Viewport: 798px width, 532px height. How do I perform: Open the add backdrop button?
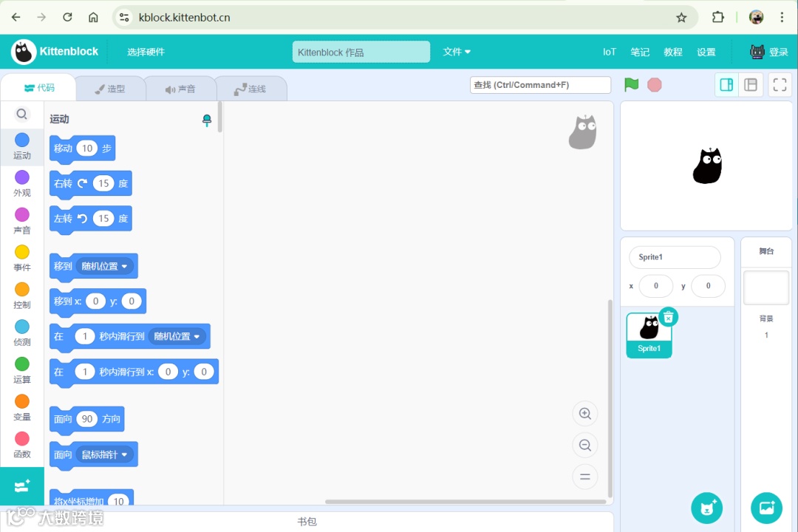(x=766, y=508)
